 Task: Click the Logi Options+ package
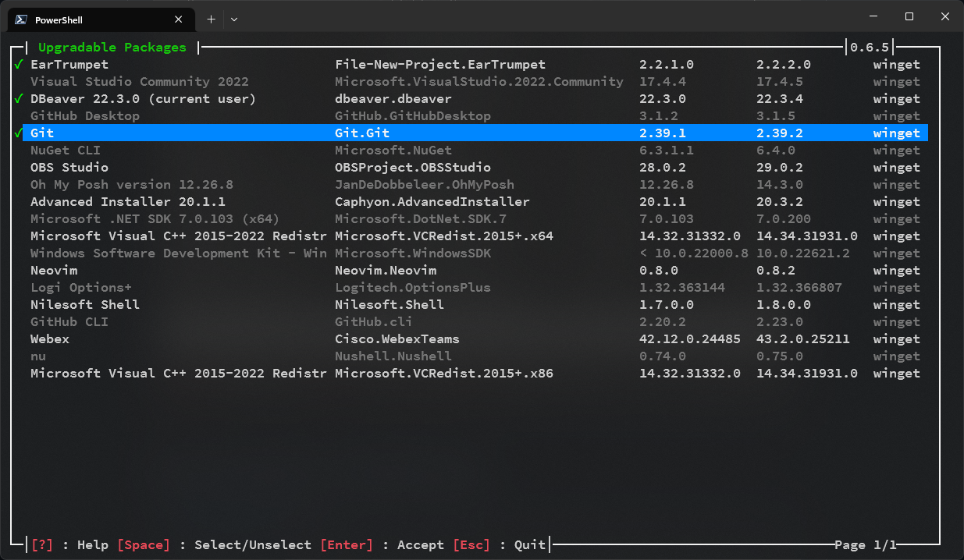81,288
